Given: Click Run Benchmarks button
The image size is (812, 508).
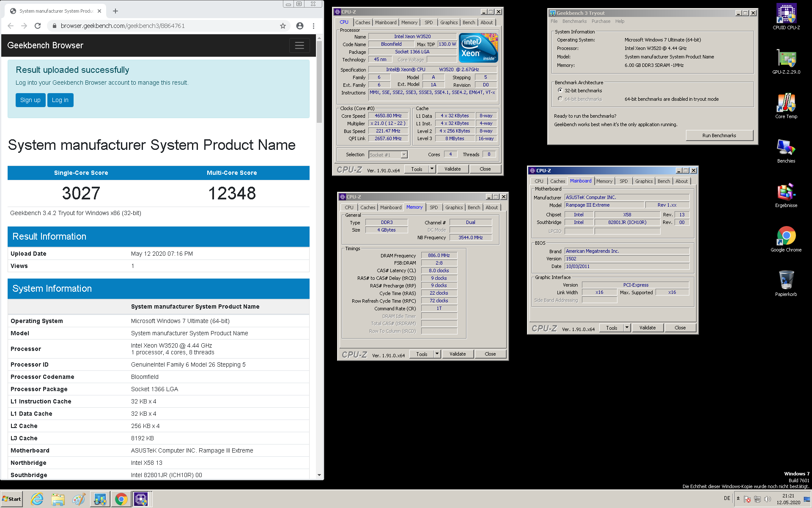Looking at the screenshot, I should click(719, 135).
